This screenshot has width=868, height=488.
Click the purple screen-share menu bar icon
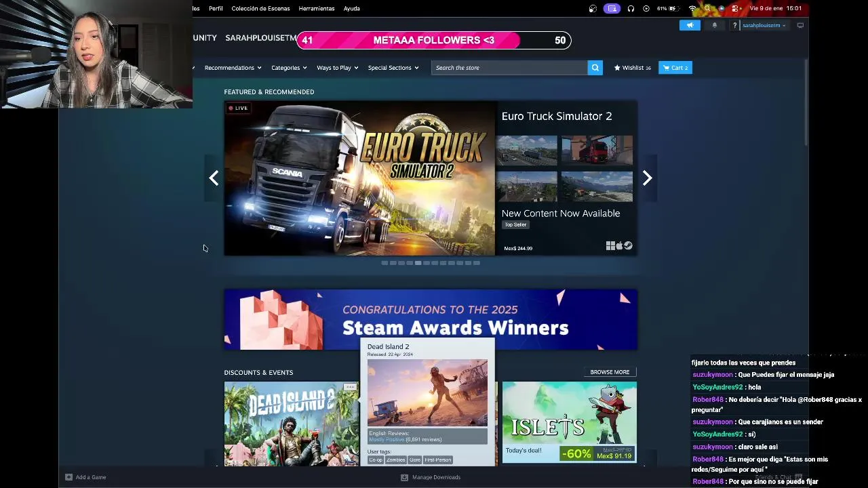pyautogui.click(x=612, y=9)
